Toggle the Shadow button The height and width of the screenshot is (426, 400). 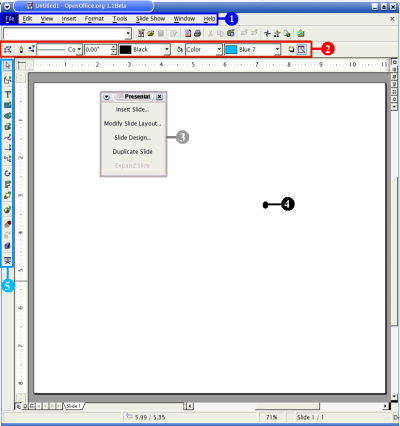tap(291, 50)
